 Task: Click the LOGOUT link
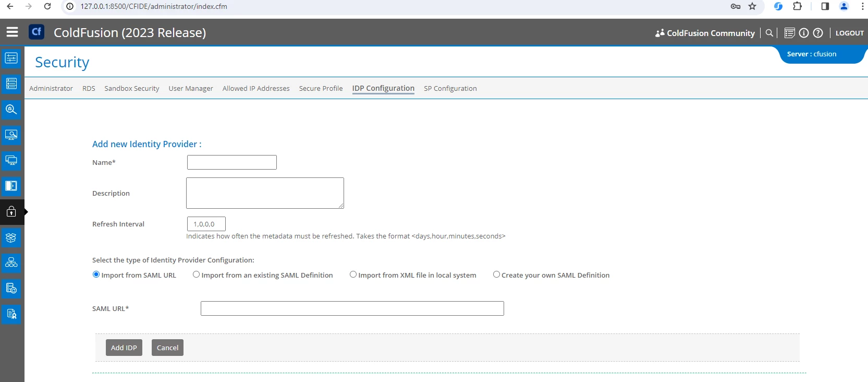[x=850, y=33]
